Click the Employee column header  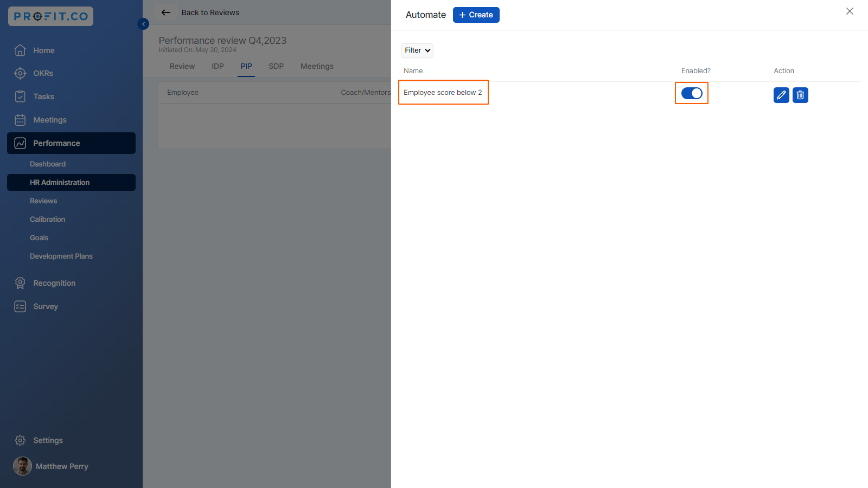[183, 93]
